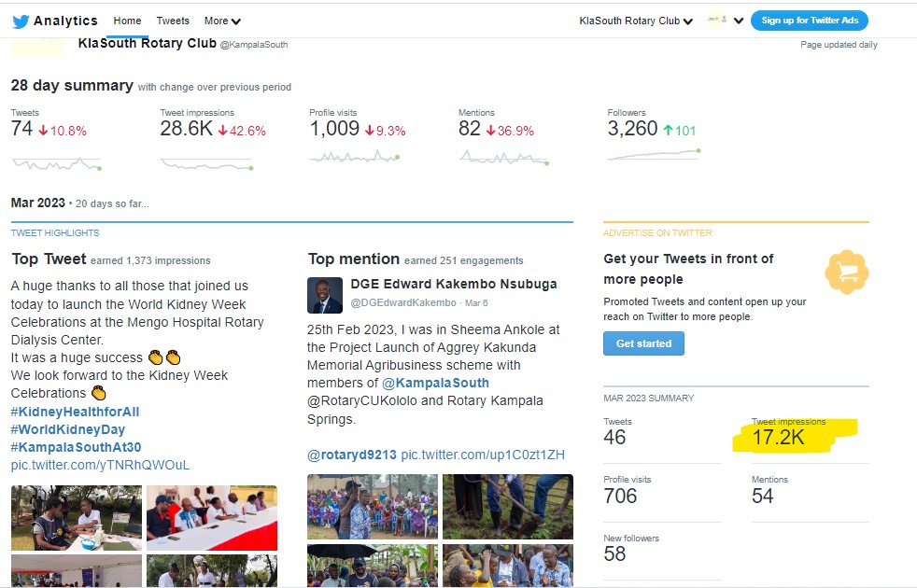Screen dimensions: 917x588
Task: Open the @KampalaSouth mention in top mention
Action: (435, 383)
